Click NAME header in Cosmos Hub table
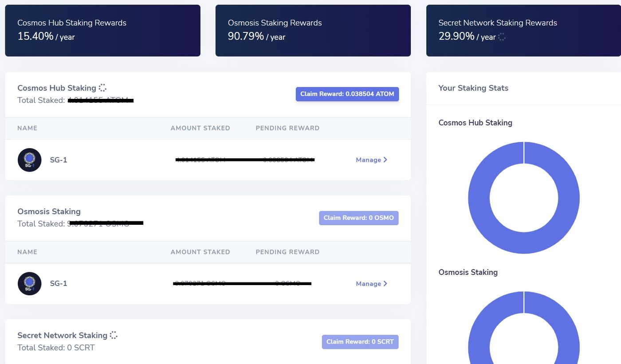Viewport: 621px width, 364px height. point(28,128)
